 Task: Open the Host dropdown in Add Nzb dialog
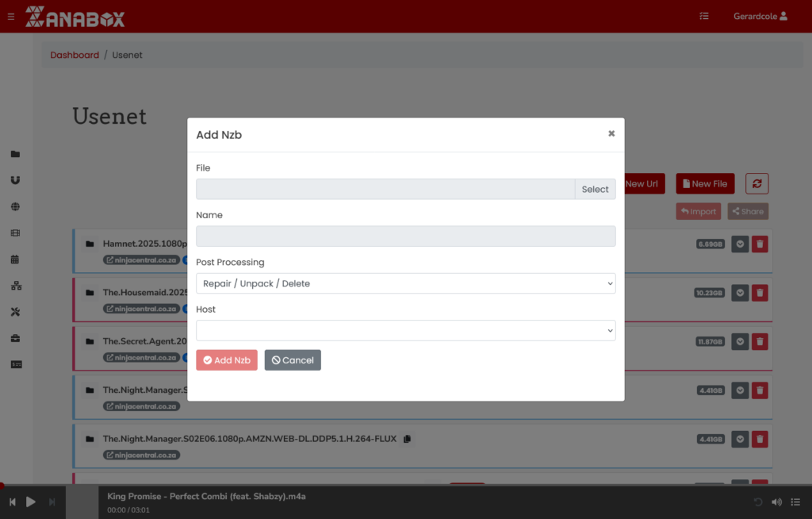(405, 329)
